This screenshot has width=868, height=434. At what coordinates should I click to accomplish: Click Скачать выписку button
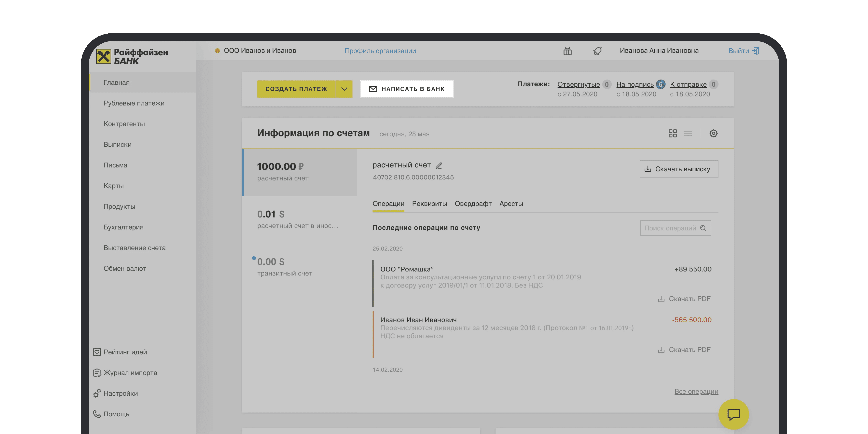(x=679, y=169)
